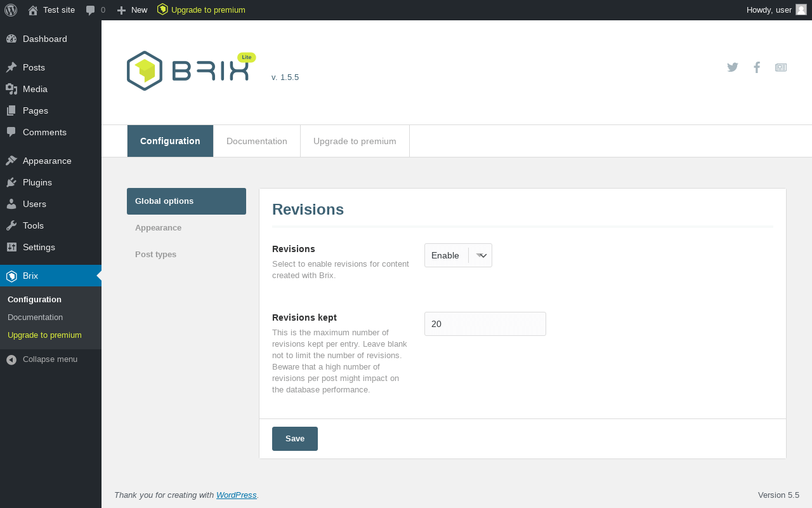
Task: Click the Brix hexagon icon in sidebar
Action: [11, 276]
